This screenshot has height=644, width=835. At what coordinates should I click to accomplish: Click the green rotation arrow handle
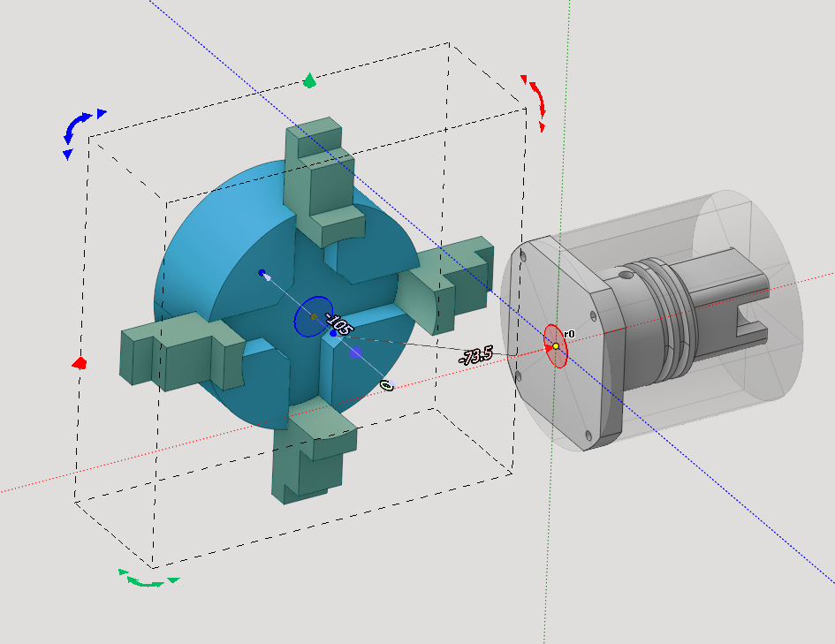coord(144,580)
